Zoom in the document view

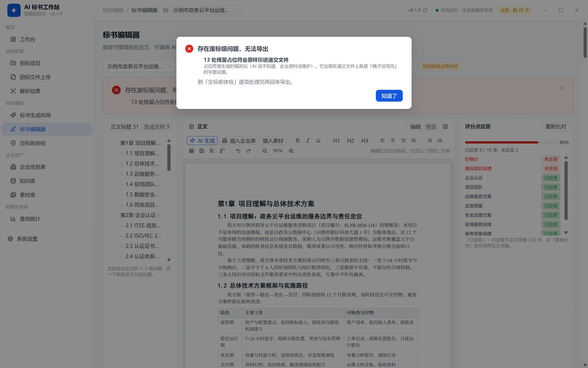click(x=291, y=151)
